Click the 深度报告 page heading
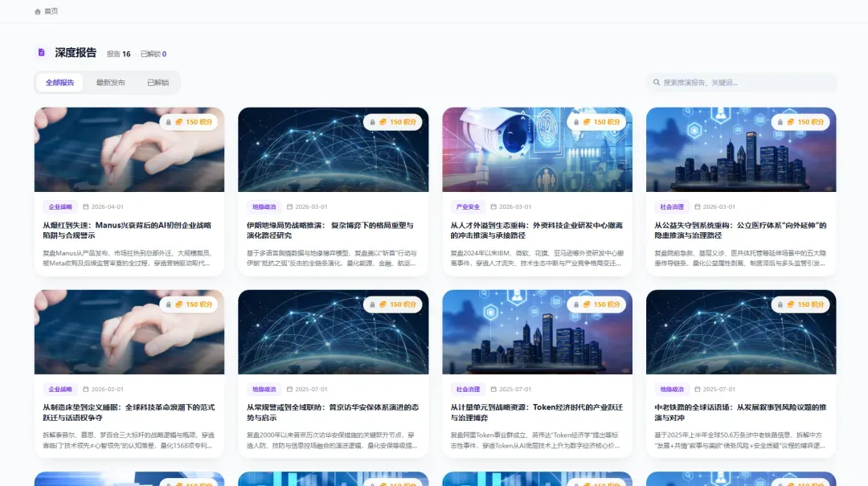The image size is (868, 486). point(76,52)
